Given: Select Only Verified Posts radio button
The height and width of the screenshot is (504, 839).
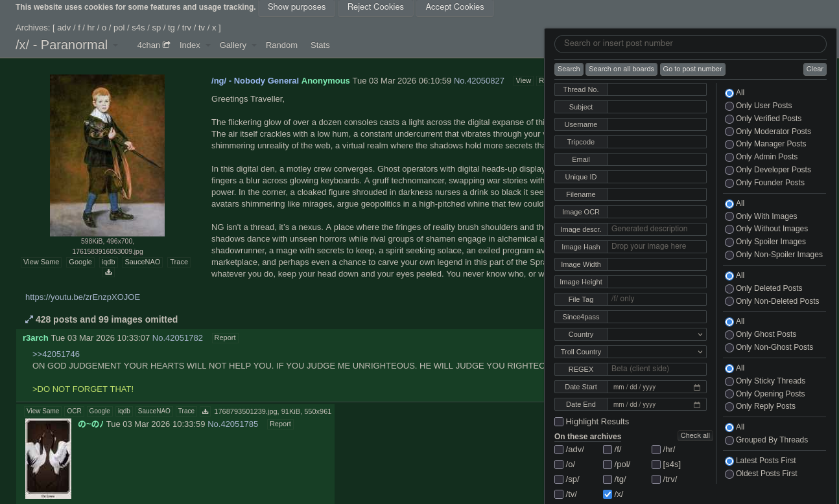Looking at the screenshot, I should coord(729,119).
